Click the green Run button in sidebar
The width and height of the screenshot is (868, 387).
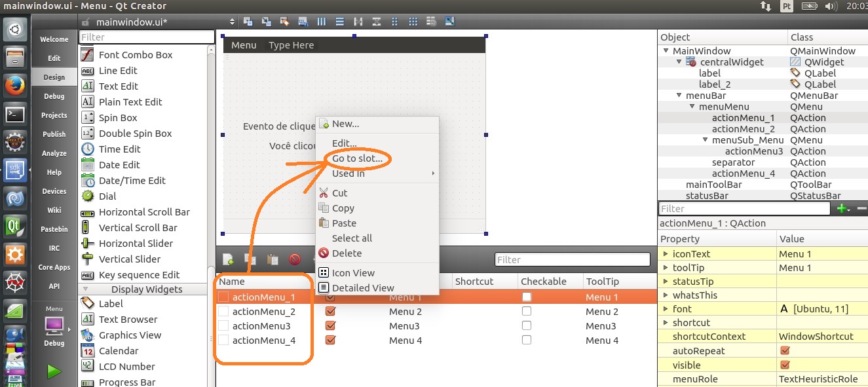pos(54,371)
